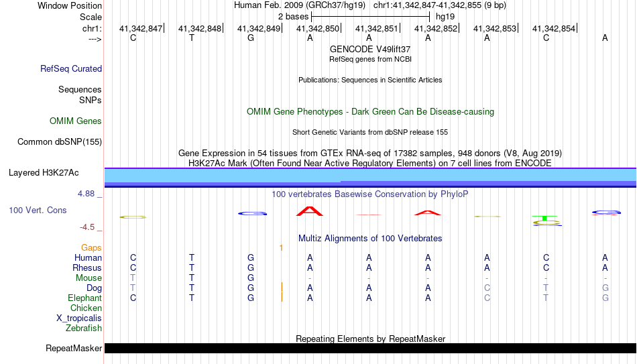
Task: Click the SNPs track label
Action: pos(91,100)
